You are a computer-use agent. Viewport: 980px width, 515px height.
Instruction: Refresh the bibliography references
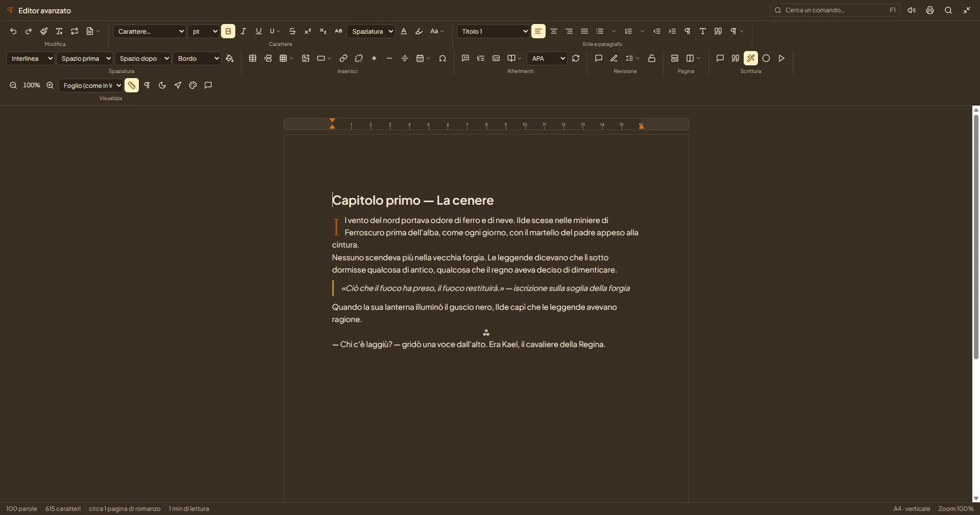coord(576,58)
